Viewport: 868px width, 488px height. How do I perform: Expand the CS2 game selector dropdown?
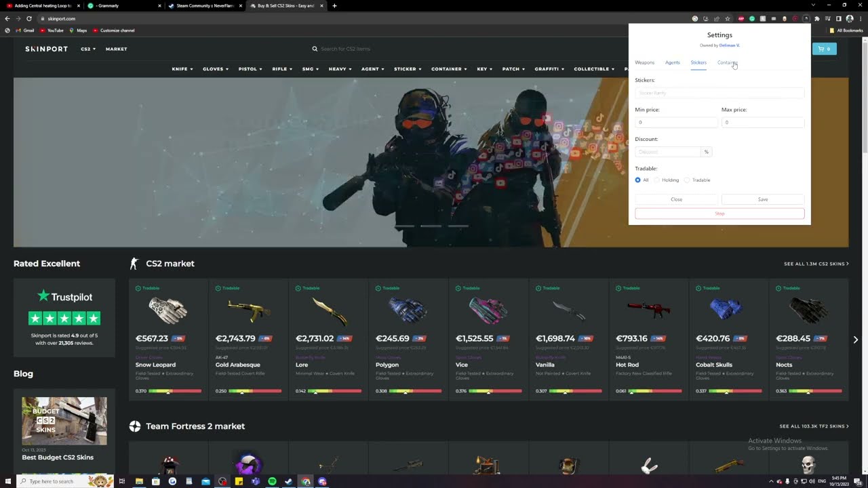88,49
